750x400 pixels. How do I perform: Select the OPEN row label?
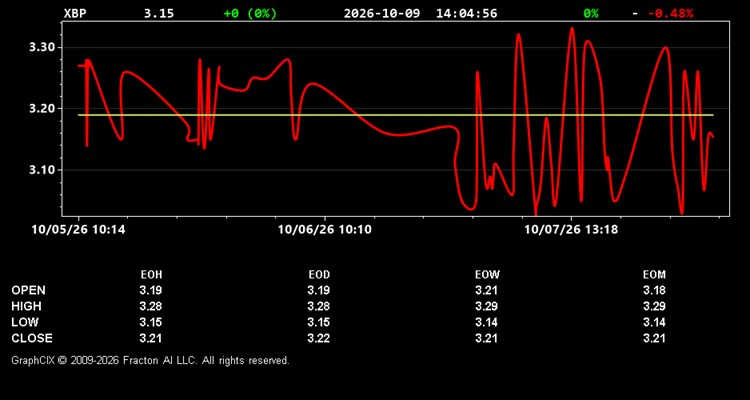pos(29,290)
